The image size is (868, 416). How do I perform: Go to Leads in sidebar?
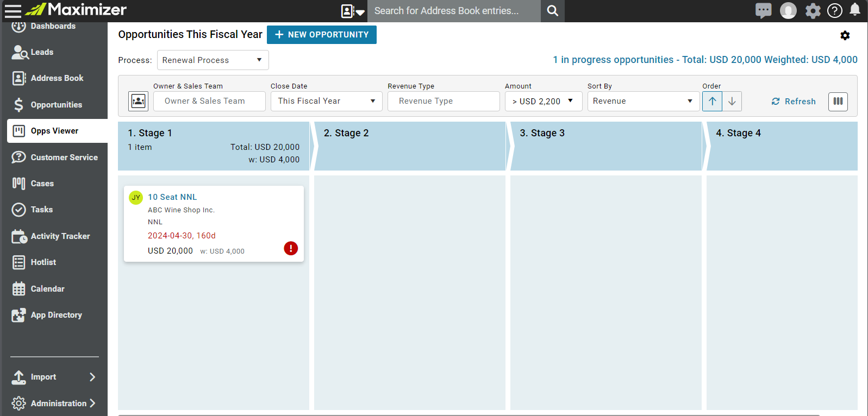42,52
